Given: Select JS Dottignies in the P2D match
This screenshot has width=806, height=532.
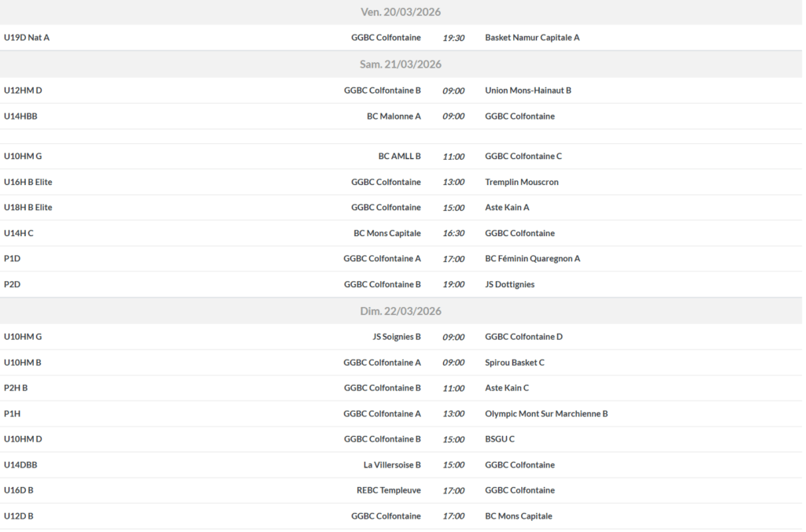Looking at the screenshot, I should click(x=509, y=284).
